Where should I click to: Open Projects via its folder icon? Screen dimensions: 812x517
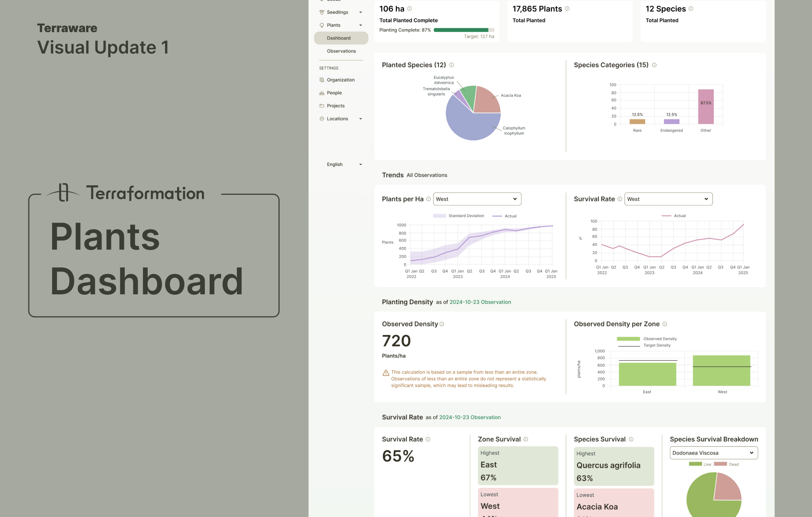(x=321, y=106)
